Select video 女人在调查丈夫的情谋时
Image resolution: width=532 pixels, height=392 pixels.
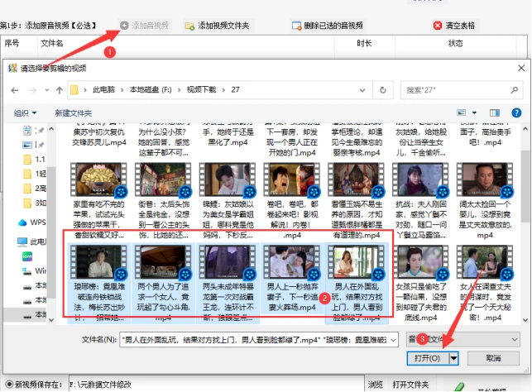coord(485,283)
